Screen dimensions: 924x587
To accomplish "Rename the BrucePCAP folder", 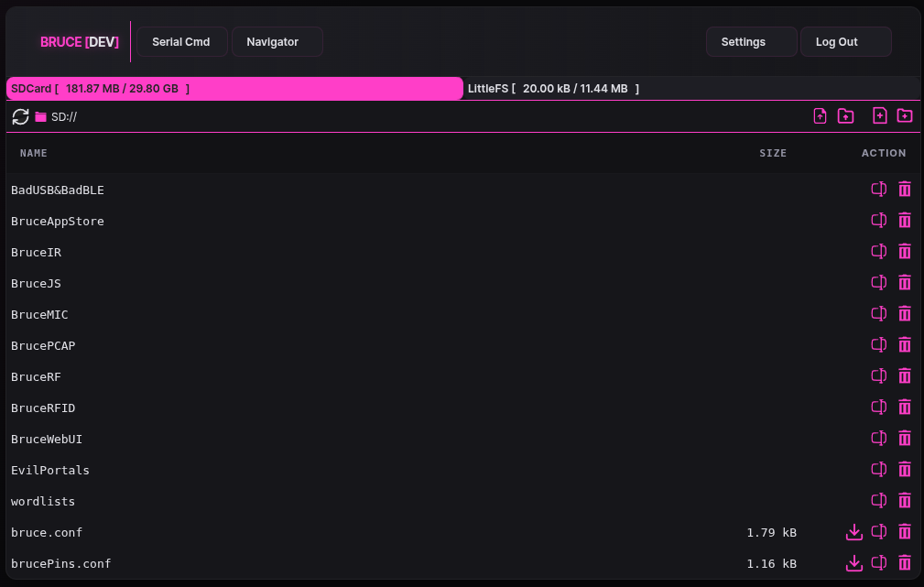I will pyautogui.click(x=878, y=344).
